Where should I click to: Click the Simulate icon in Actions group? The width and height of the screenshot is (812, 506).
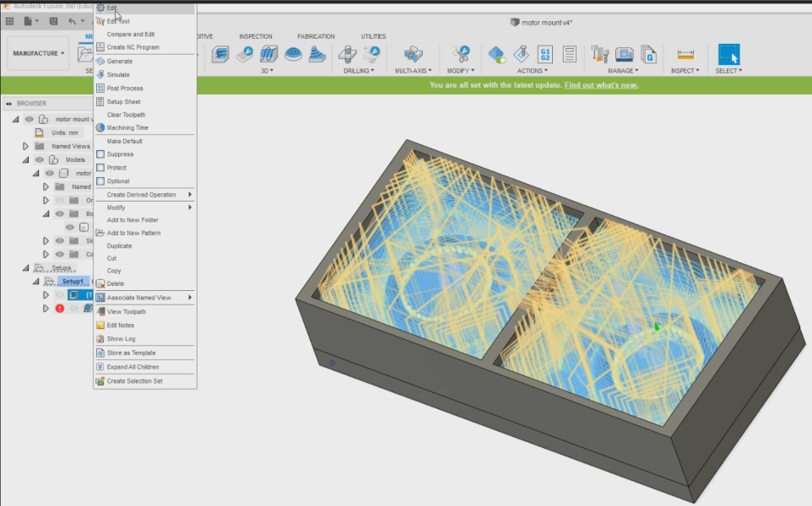pyautogui.click(x=522, y=54)
